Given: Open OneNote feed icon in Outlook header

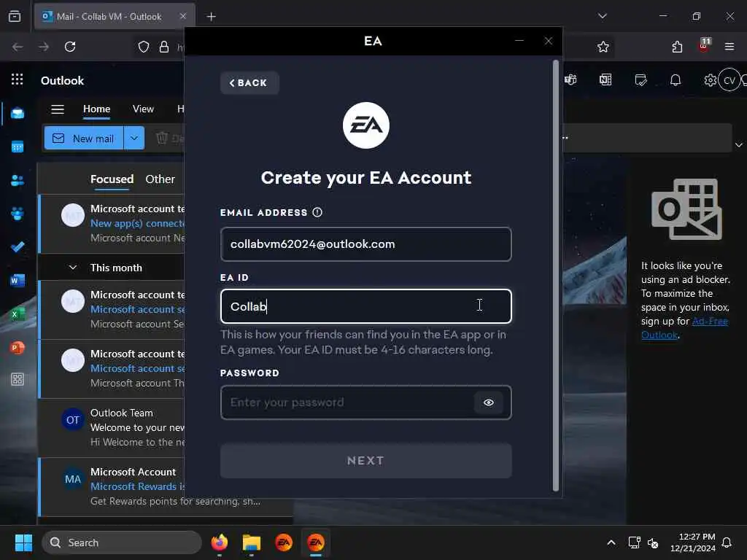Looking at the screenshot, I should coord(605,79).
